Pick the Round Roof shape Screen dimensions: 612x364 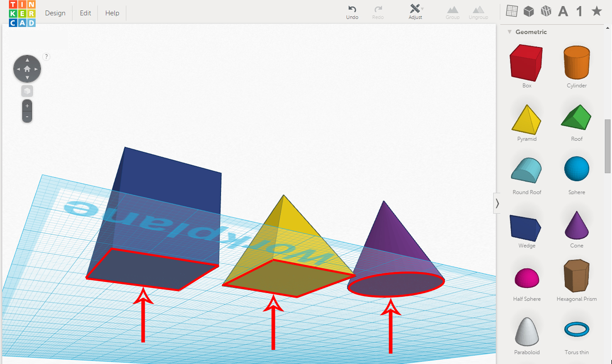pyautogui.click(x=526, y=170)
